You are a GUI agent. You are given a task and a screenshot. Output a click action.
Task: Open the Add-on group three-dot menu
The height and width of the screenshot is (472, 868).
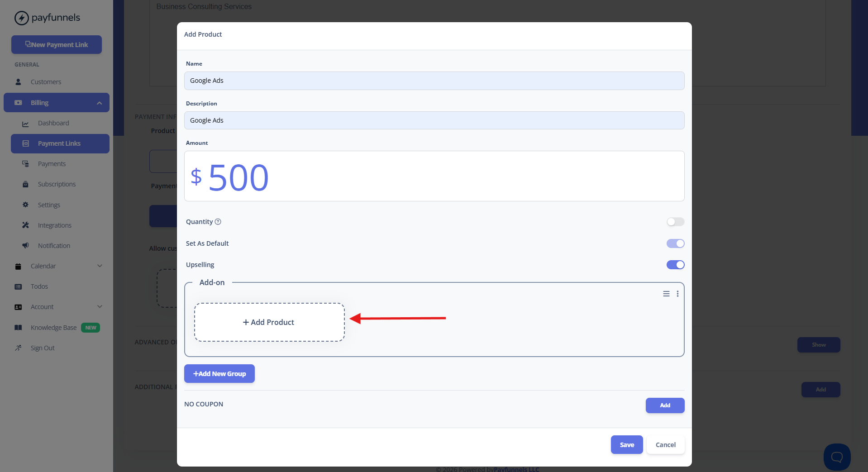pos(677,294)
